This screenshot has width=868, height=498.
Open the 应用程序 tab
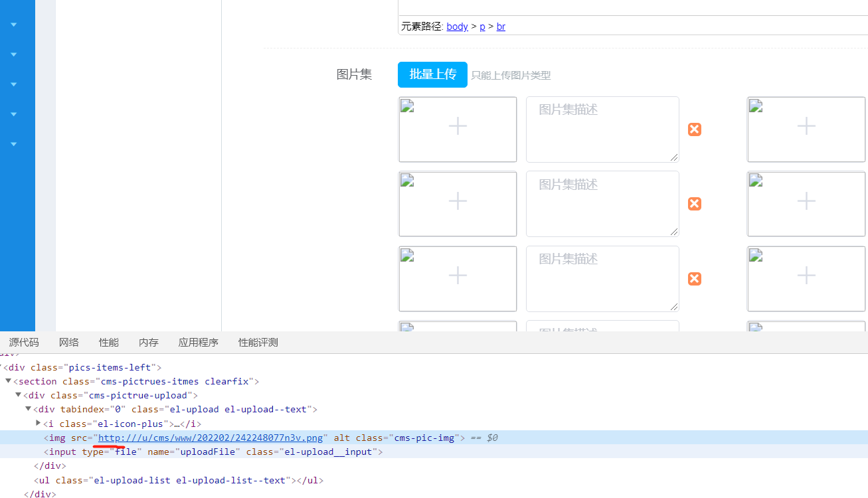pos(199,343)
